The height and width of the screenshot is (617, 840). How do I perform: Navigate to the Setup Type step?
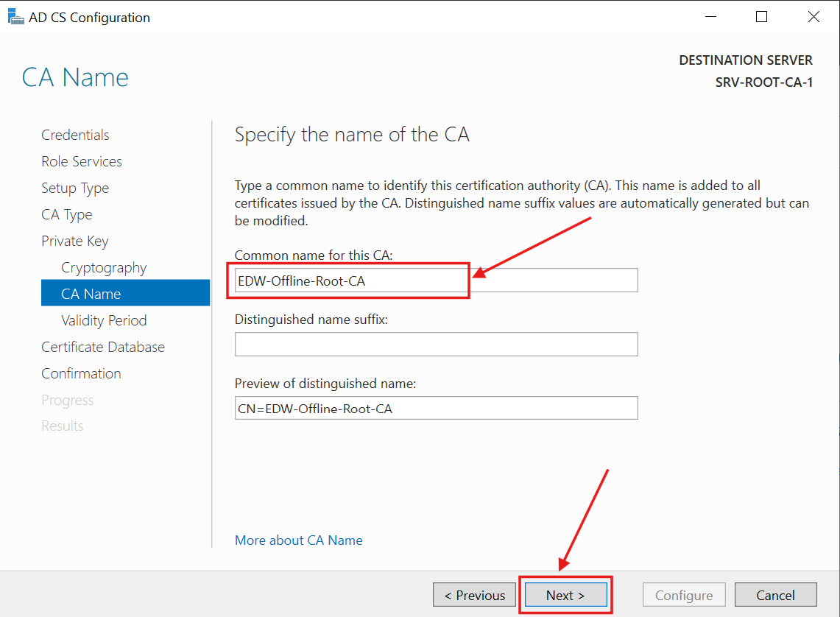coord(75,188)
